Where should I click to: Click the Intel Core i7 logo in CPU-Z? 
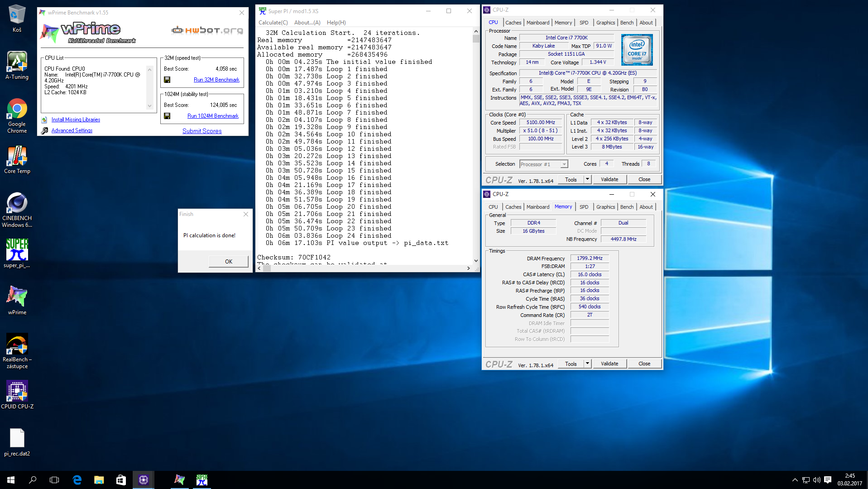click(637, 50)
